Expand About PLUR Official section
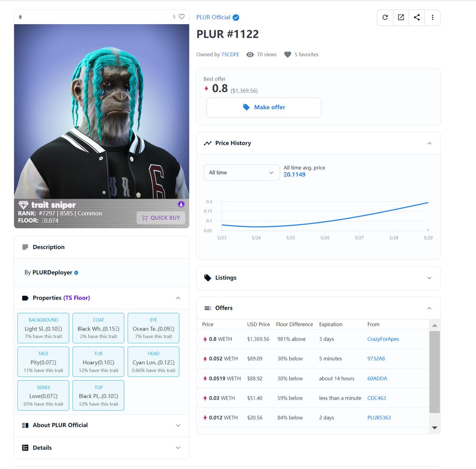Image resolution: width=476 pixels, height=469 pixels. pos(178,425)
